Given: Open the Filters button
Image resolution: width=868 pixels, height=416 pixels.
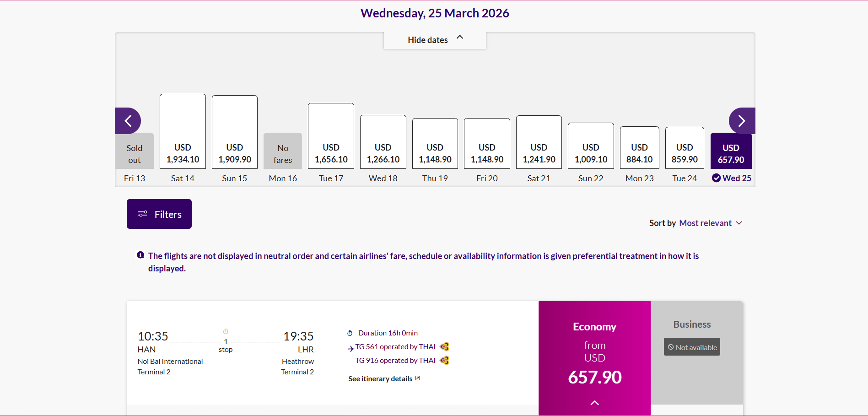Looking at the screenshot, I should [x=159, y=214].
